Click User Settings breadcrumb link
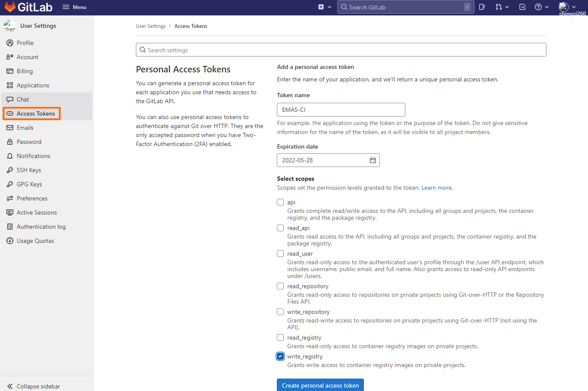588x391 pixels. (151, 26)
